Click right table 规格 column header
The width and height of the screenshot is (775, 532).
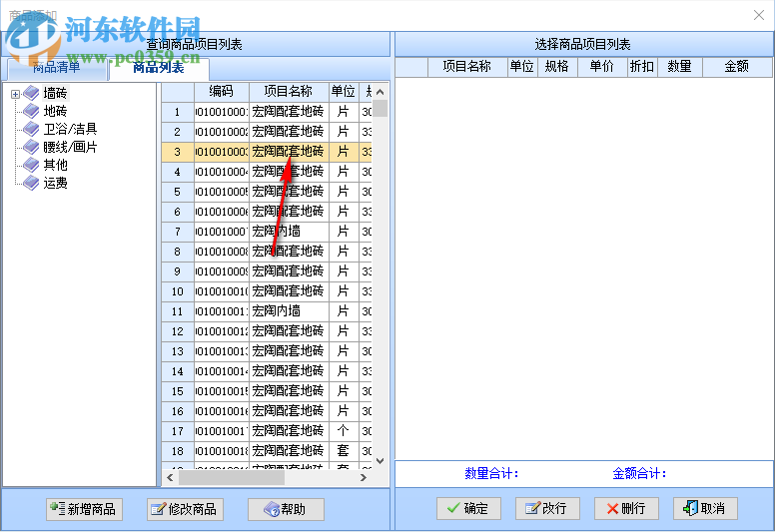(556, 66)
